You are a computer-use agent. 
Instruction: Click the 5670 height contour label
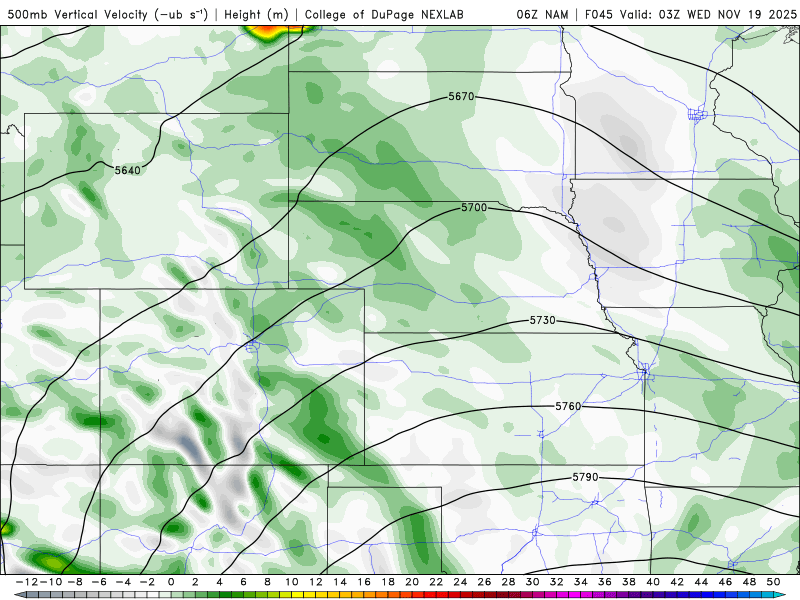coord(461,96)
